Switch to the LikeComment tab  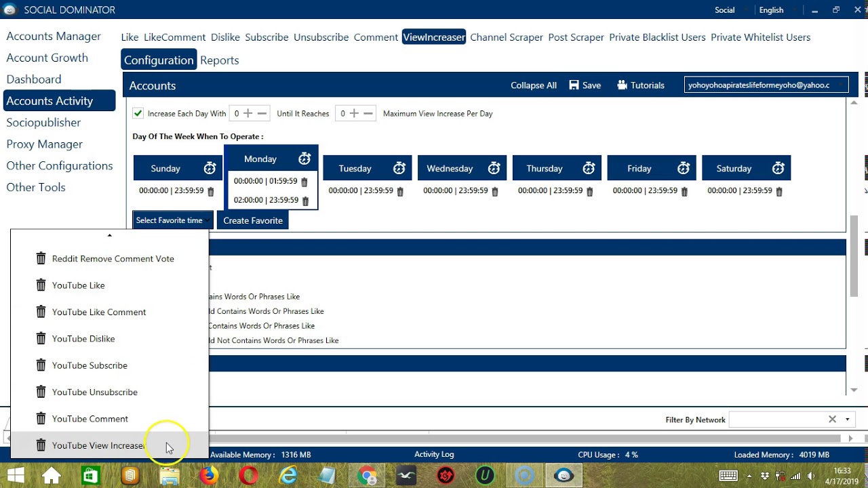[x=174, y=37]
